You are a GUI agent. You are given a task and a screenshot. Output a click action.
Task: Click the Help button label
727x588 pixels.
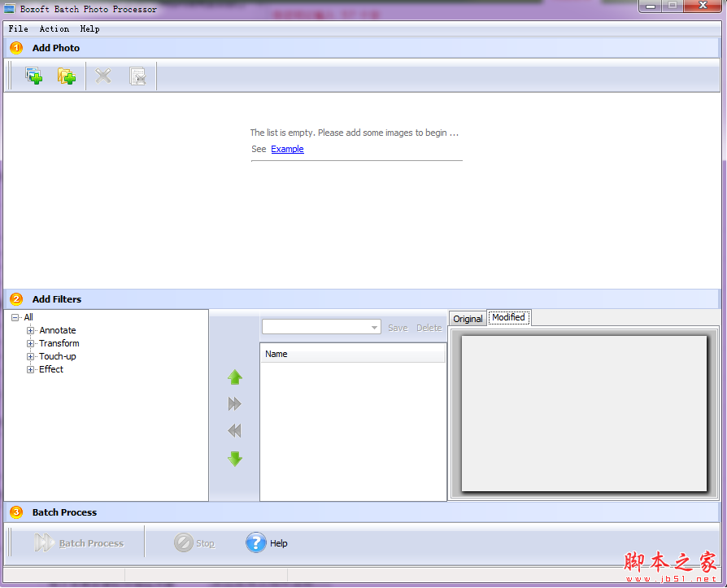click(x=279, y=543)
